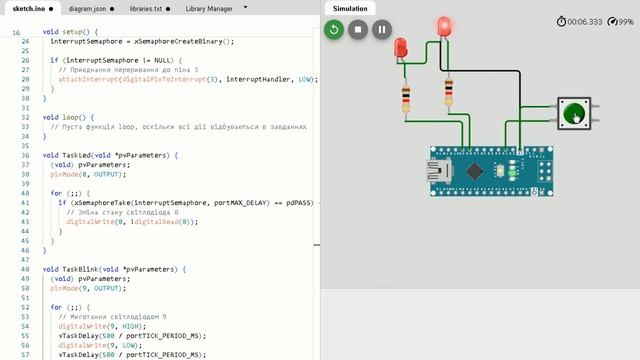640x360 pixels.
Task: Open the Library Manager tab
Action: point(209,9)
